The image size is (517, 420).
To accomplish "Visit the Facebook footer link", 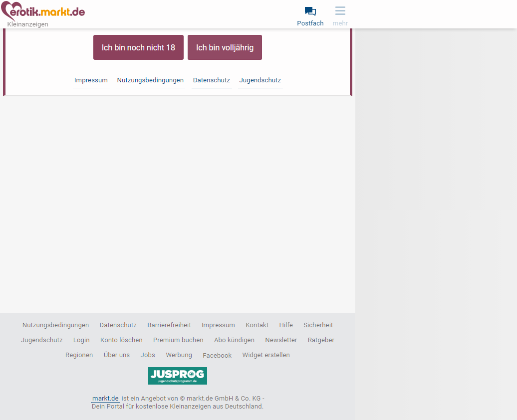I will point(217,355).
